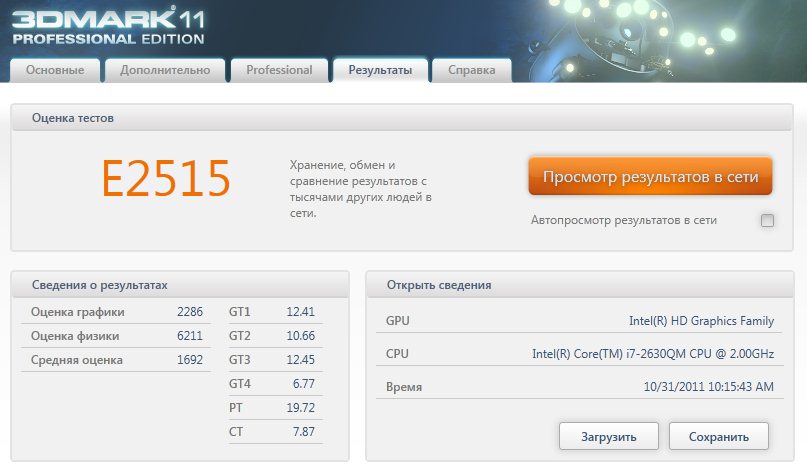Click the GPU label
Image resolution: width=807 pixels, height=476 pixels.
pos(398,321)
